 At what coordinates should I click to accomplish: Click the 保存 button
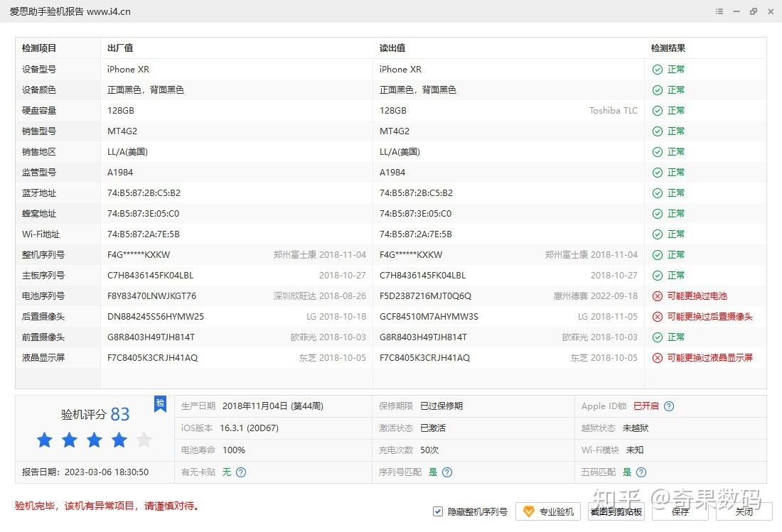[x=680, y=511]
